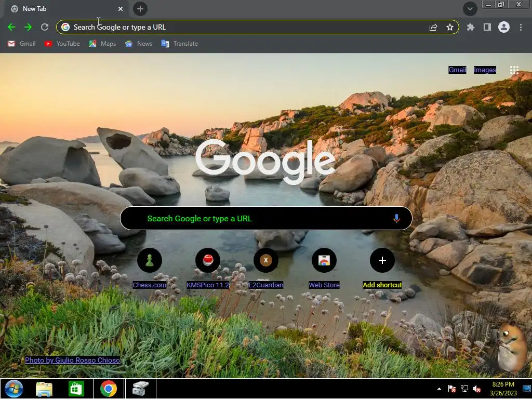The height and width of the screenshot is (399, 532).
Task: Share this page from the address bar
Action: [x=433, y=28]
